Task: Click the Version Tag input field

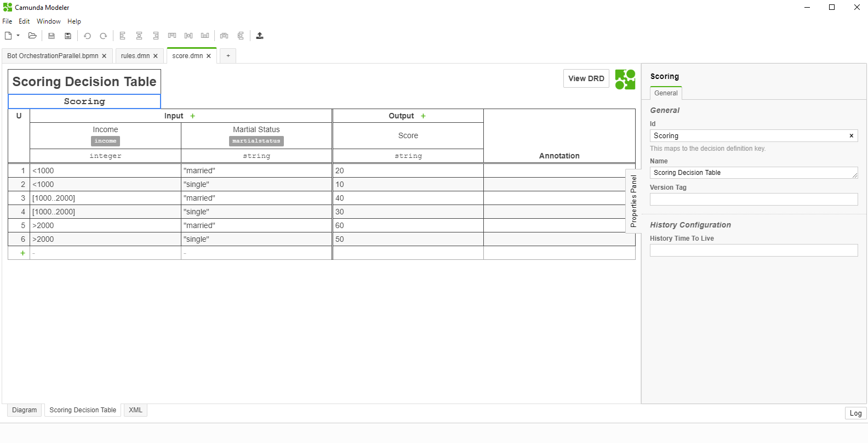Action: pyautogui.click(x=754, y=199)
